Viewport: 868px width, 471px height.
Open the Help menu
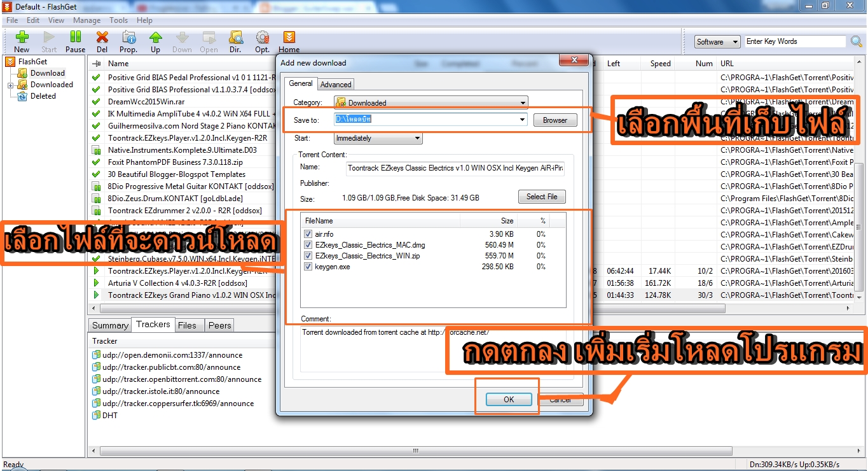(x=144, y=20)
